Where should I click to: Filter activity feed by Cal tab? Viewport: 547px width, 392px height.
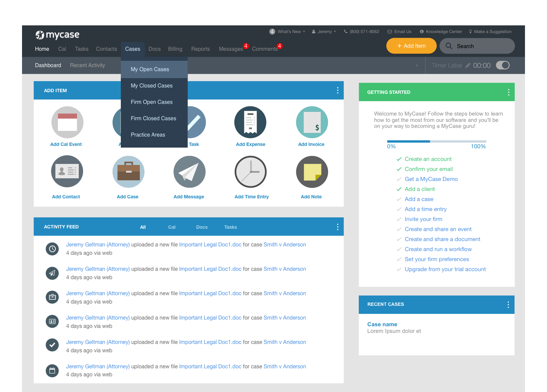172,227
